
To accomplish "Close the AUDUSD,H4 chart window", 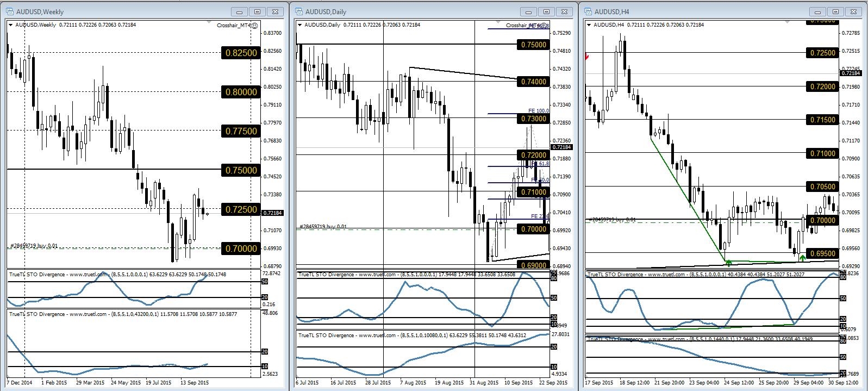I will (x=854, y=11).
